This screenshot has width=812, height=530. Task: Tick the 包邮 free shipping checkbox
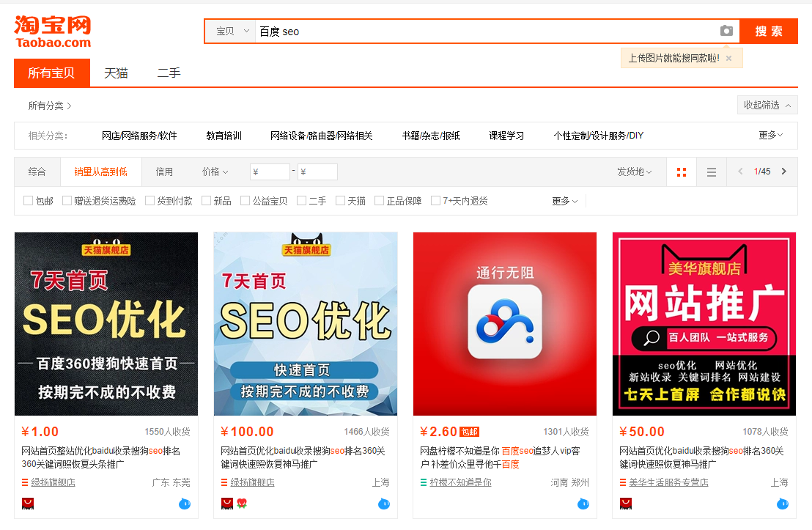tap(29, 201)
